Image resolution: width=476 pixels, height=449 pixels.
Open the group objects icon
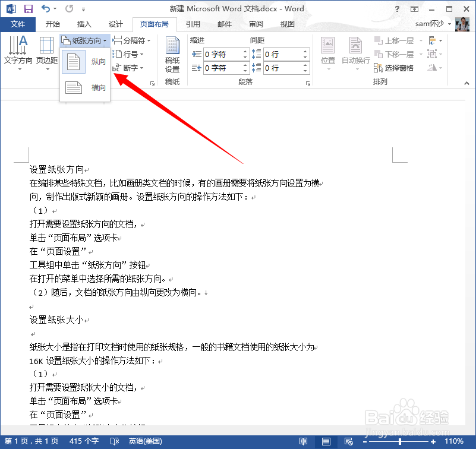click(x=435, y=54)
